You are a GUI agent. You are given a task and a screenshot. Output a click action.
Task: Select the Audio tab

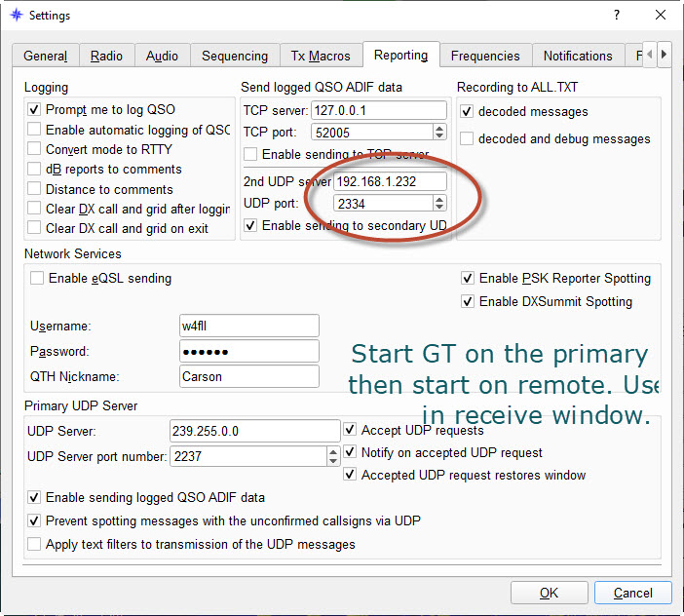coord(162,56)
